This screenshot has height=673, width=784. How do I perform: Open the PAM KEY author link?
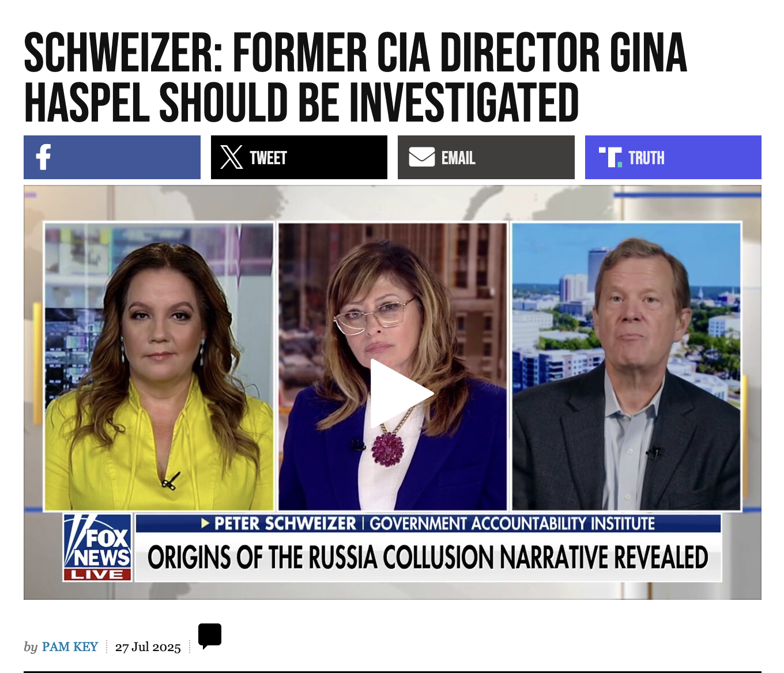click(70, 646)
